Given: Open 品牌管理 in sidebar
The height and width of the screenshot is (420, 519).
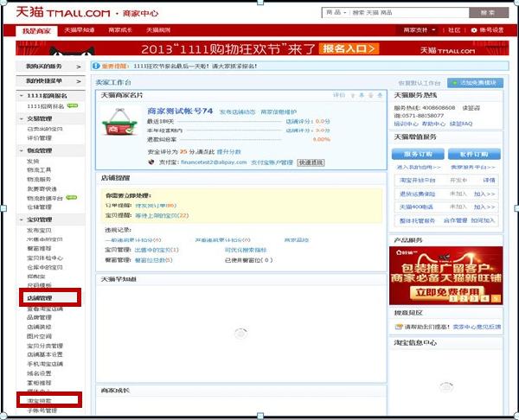Looking at the screenshot, I should 39,317.
